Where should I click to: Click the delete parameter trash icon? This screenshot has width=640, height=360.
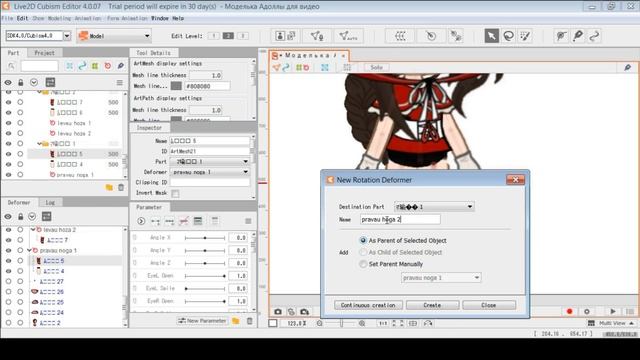tap(249, 321)
